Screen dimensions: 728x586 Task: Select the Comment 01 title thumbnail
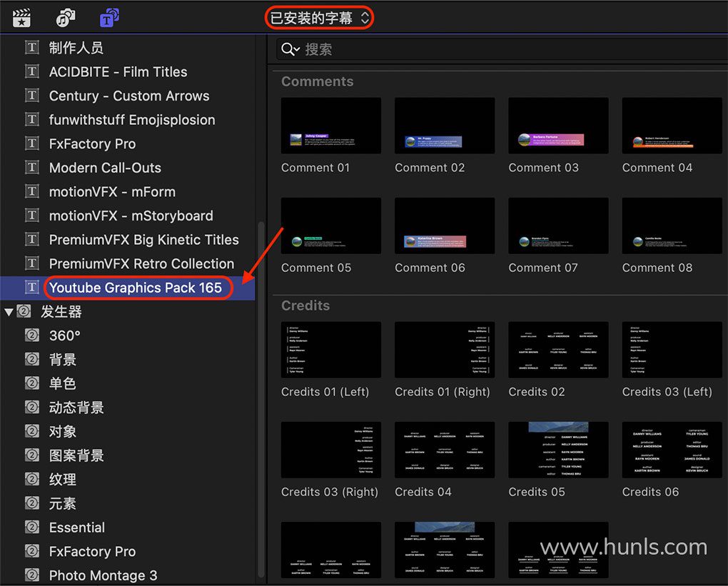coord(331,126)
